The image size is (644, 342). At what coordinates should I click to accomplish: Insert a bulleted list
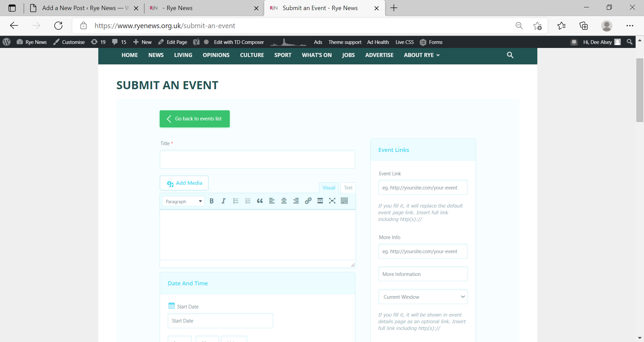click(x=236, y=201)
